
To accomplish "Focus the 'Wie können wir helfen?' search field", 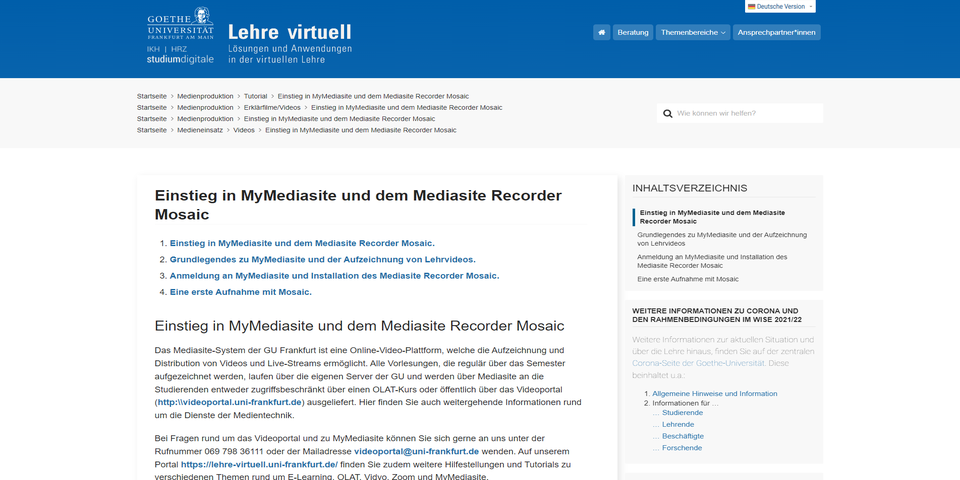I will click(740, 113).
